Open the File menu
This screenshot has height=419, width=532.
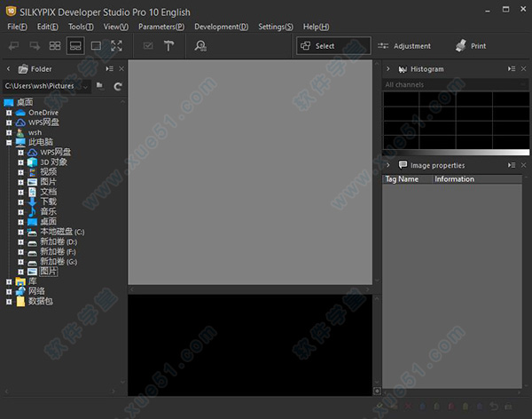pyautogui.click(x=17, y=27)
